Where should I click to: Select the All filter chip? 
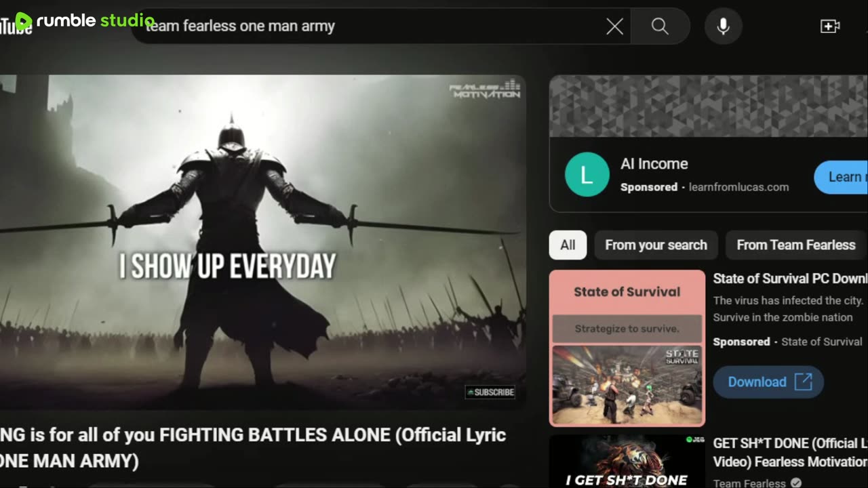[x=568, y=245]
